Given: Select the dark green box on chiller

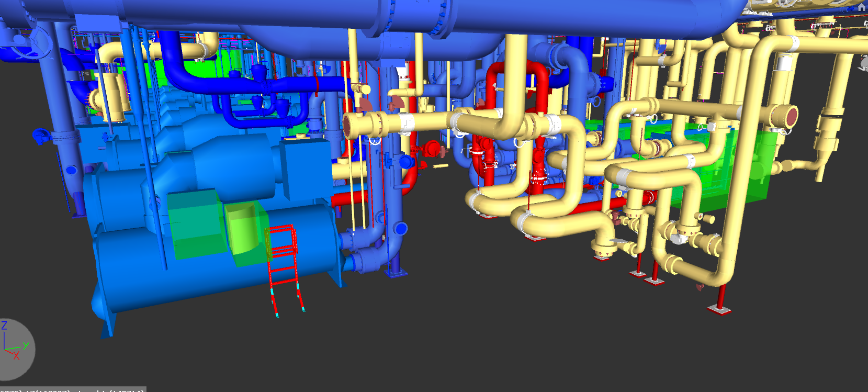Looking at the screenshot, I should click(195, 225).
